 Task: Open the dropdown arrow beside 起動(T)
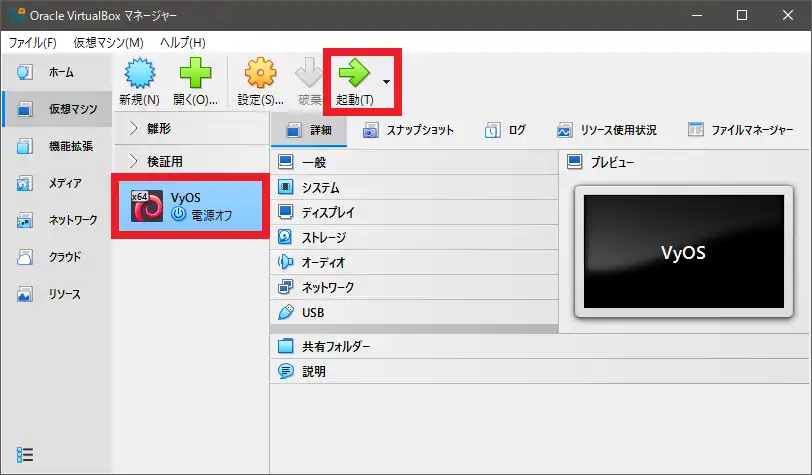pos(386,82)
